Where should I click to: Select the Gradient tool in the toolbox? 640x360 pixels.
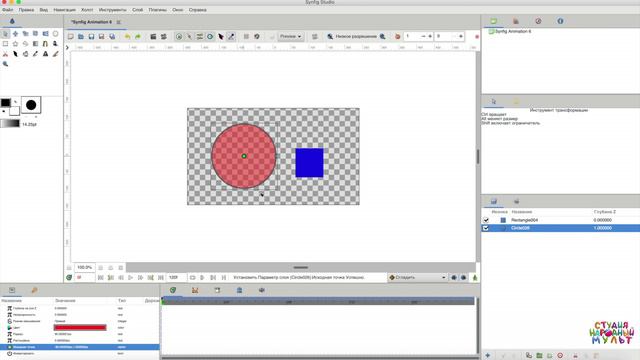36,44
